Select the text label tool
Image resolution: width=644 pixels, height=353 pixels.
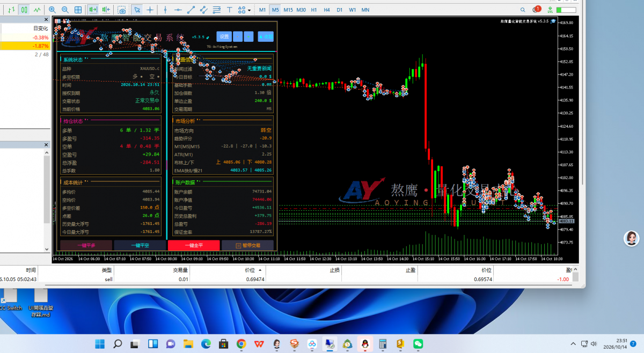tap(230, 10)
